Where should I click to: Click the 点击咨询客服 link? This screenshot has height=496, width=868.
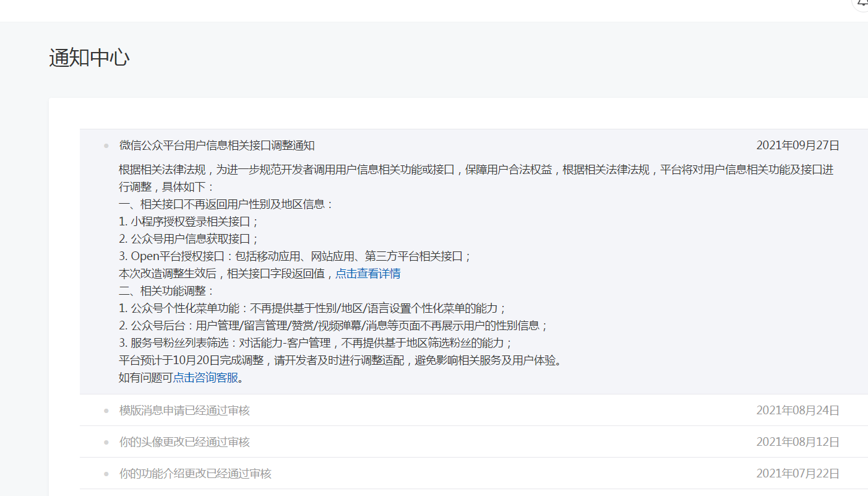[x=205, y=378]
